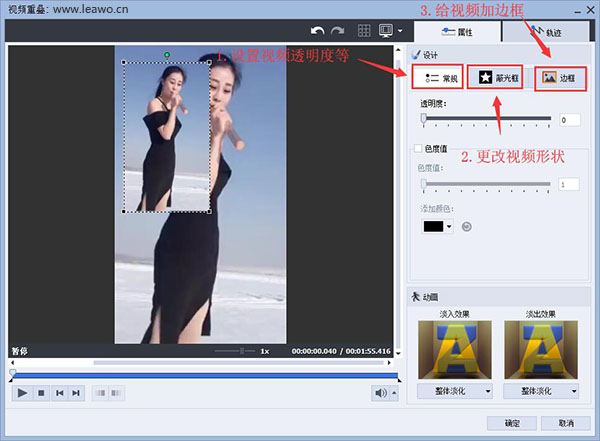Confirm with the 确定 button
The width and height of the screenshot is (600, 441).
(x=512, y=423)
